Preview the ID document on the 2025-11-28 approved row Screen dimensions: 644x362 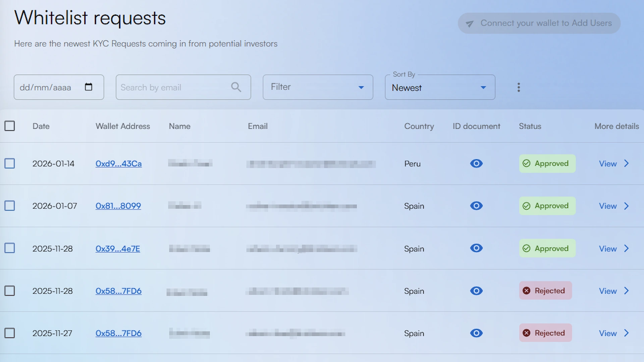[x=476, y=248]
